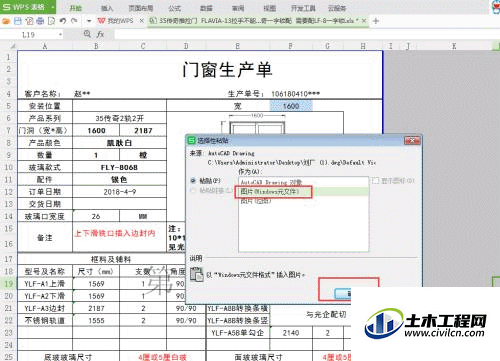Open the 公式 ribbon tab

pyautogui.click(x=174, y=8)
